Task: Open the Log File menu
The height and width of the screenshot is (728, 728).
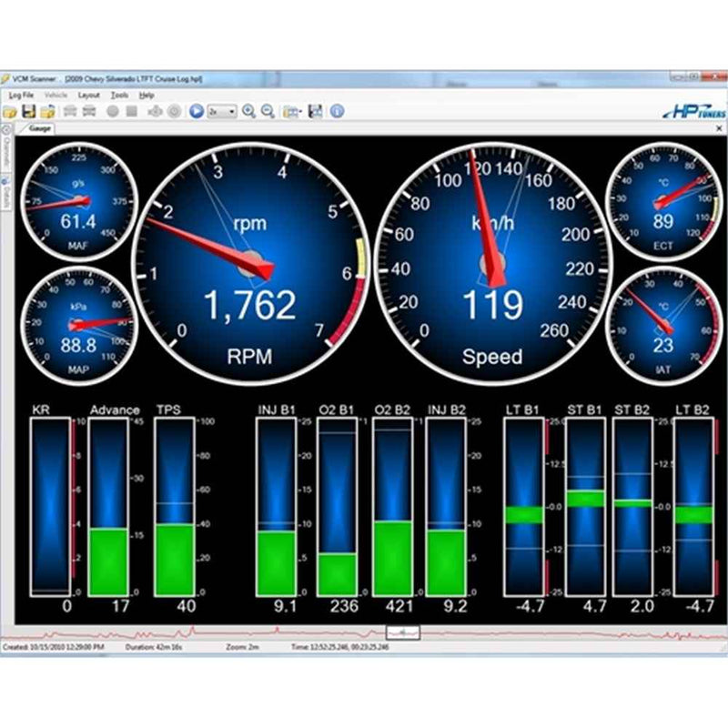Action: 21,96
